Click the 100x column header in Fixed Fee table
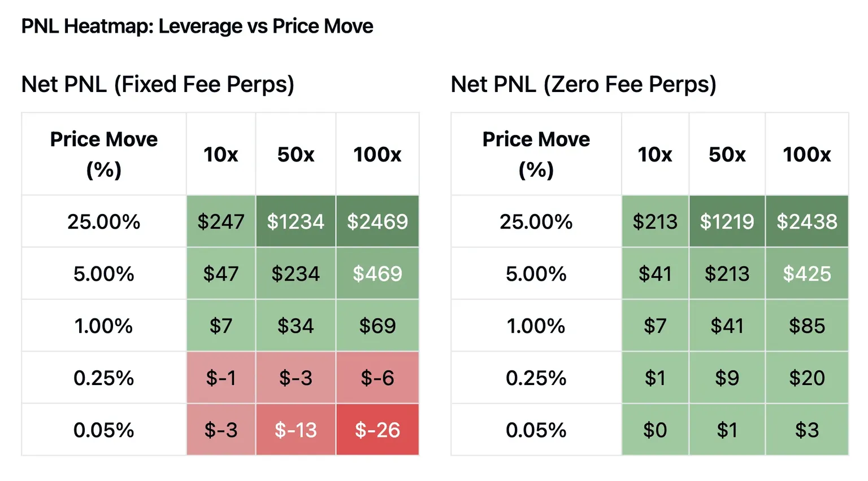 click(x=377, y=154)
